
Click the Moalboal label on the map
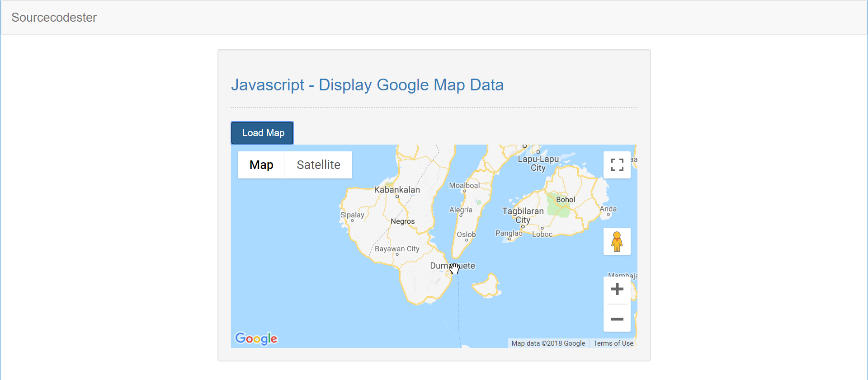click(x=464, y=185)
